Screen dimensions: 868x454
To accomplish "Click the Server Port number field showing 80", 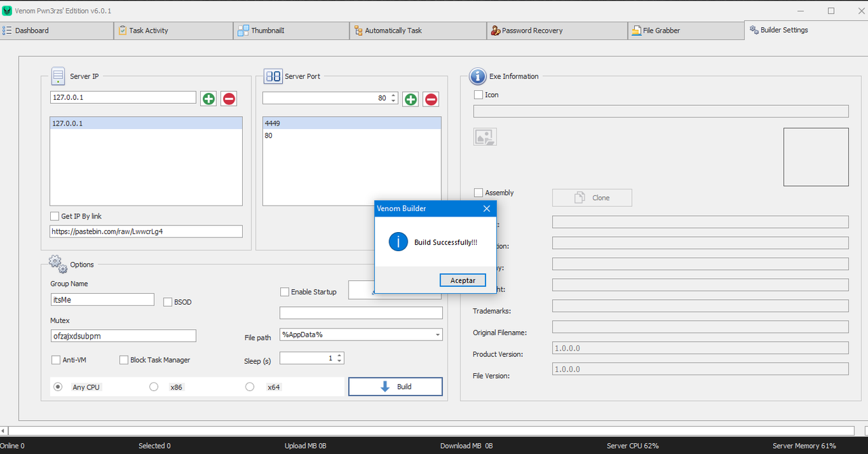I will click(x=325, y=98).
